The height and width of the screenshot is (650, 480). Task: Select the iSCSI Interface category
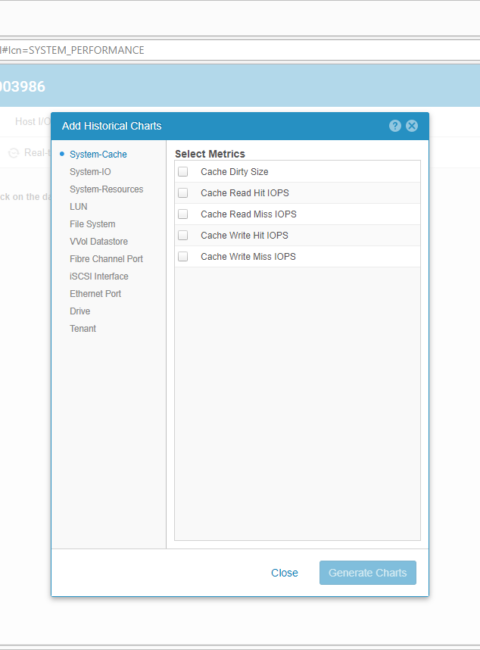pyautogui.click(x=99, y=276)
